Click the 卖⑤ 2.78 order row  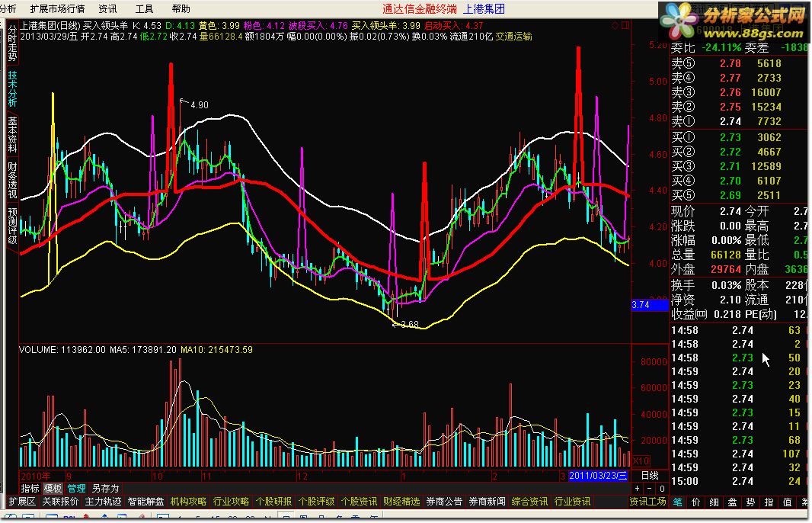click(x=738, y=63)
